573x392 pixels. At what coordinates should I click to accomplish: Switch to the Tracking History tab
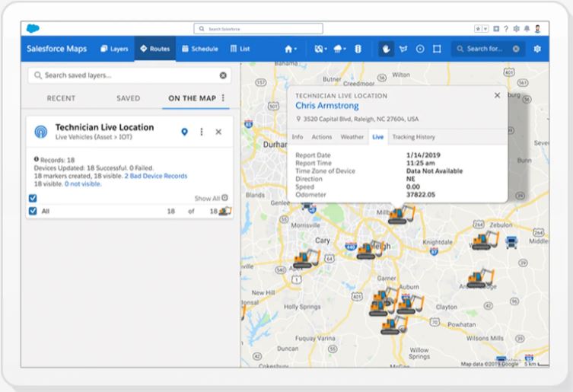[x=413, y=137]
